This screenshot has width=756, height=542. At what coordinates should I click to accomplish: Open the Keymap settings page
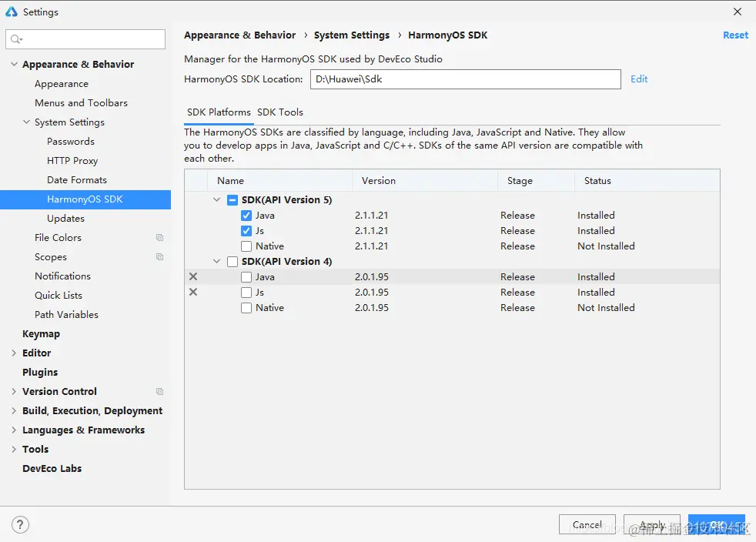(x=41, y=334)
